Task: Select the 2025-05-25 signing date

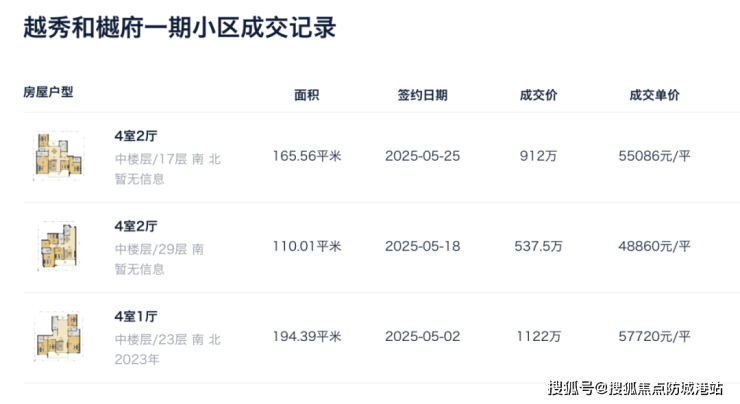Action: point(422,156)
